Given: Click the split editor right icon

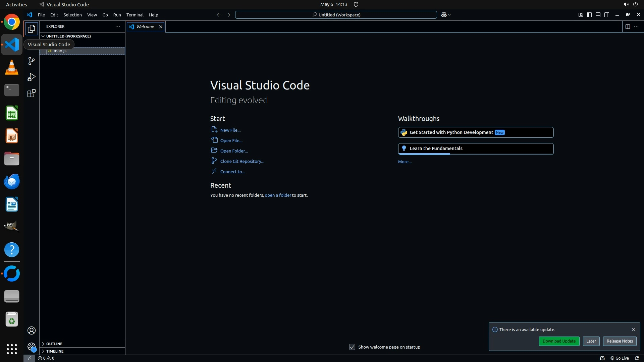Looking at the screenshot, I should tap(627, 26).
